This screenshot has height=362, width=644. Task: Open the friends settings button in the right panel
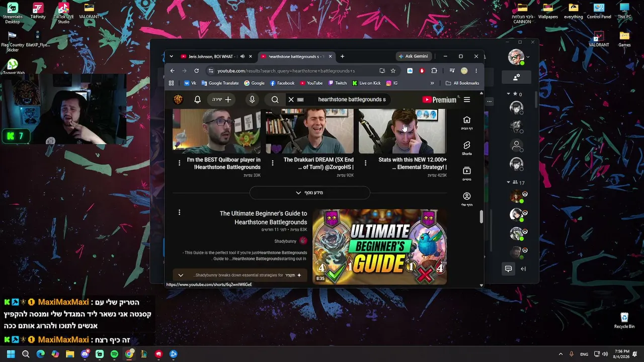[x=516, y=77]
